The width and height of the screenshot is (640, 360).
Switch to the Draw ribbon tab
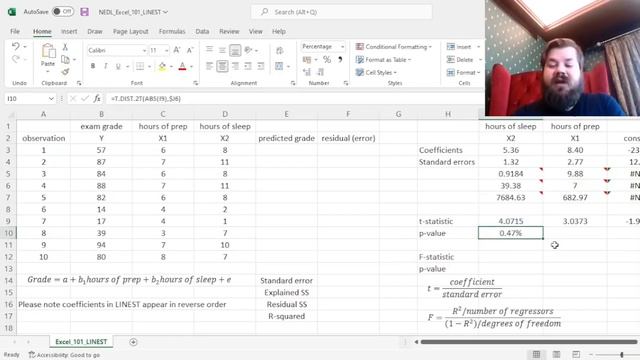tap(95, 31)
